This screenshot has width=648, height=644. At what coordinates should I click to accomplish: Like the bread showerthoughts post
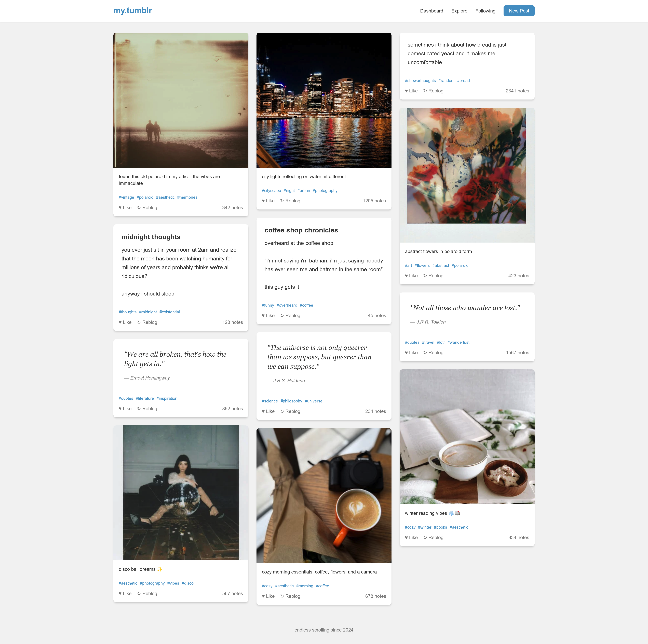[411, 91]
